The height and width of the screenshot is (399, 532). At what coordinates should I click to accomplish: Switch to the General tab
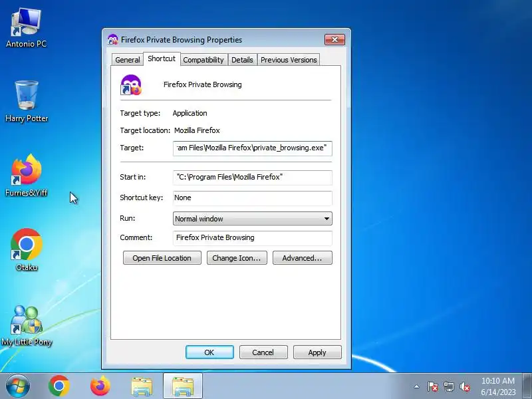point(127,60)
